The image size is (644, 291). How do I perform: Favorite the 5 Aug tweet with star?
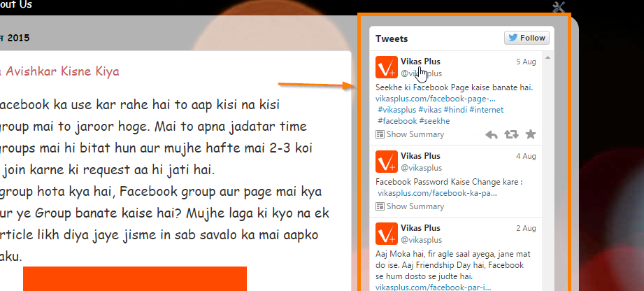[531, 134]
